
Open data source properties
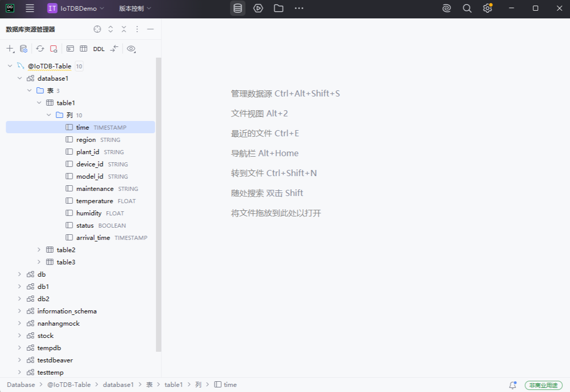tap(23, 48)
